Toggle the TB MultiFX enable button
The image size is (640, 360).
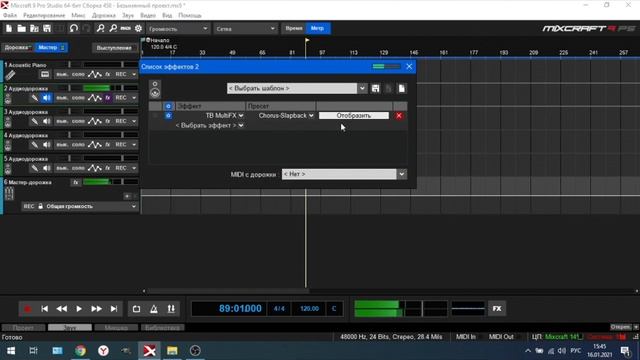168,116
